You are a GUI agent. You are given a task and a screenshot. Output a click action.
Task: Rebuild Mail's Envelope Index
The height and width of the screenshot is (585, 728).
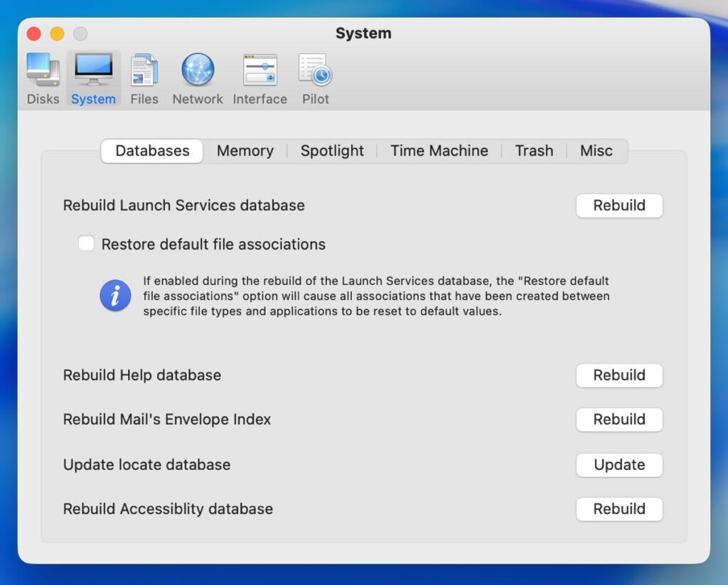(x=619, y=419)
